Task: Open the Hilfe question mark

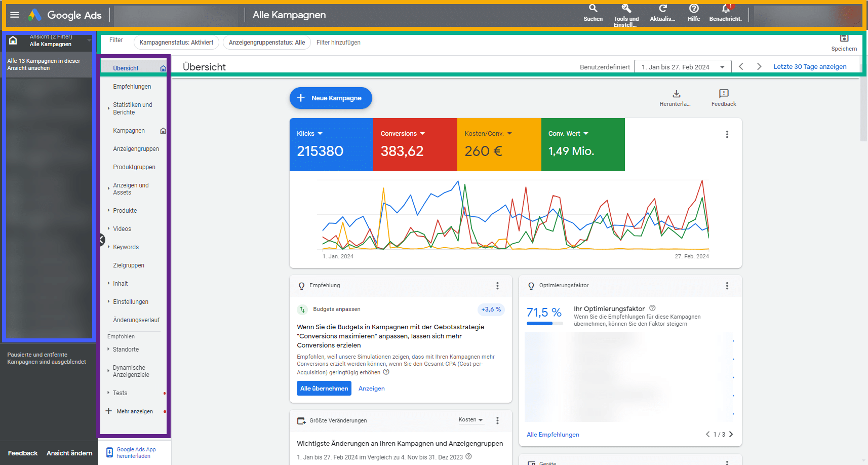Action: point(694,8)
